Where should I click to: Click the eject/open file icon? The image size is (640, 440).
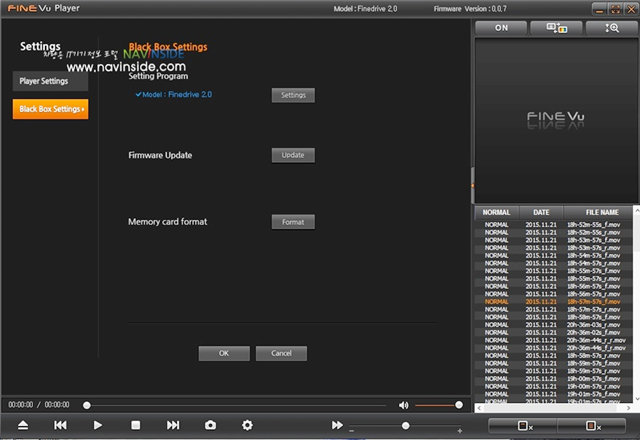23,425
